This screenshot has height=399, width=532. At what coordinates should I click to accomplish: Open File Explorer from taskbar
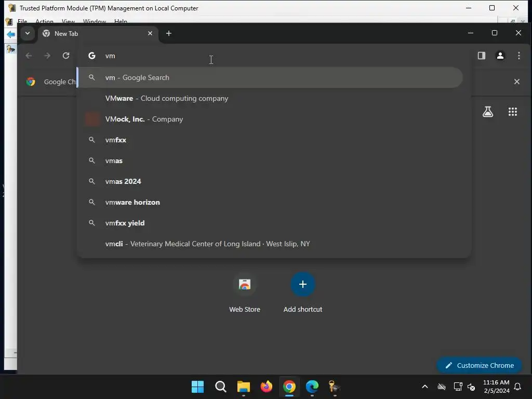(x=244, y=387)
